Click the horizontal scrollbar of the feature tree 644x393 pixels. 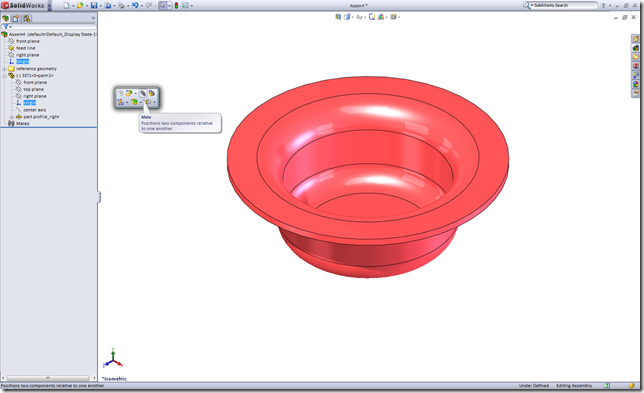48,377
